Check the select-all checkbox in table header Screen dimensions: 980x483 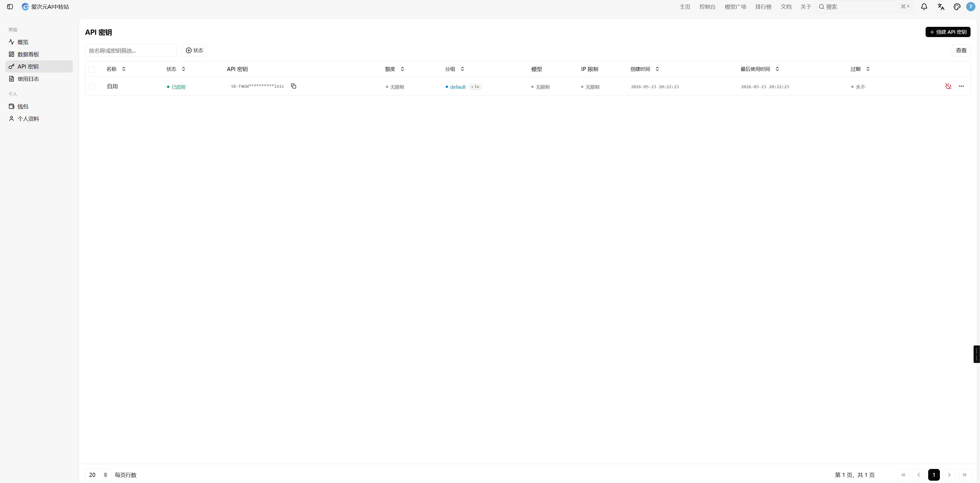91,70
